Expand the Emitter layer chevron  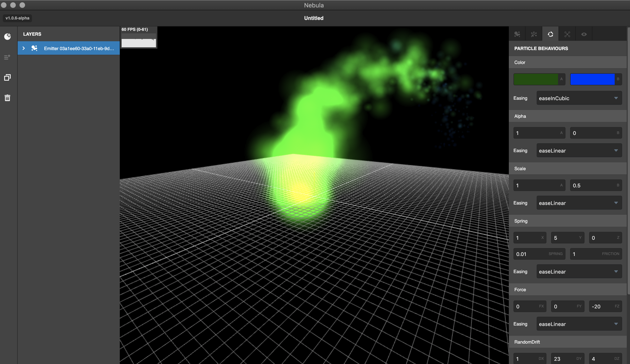(24, 48)
